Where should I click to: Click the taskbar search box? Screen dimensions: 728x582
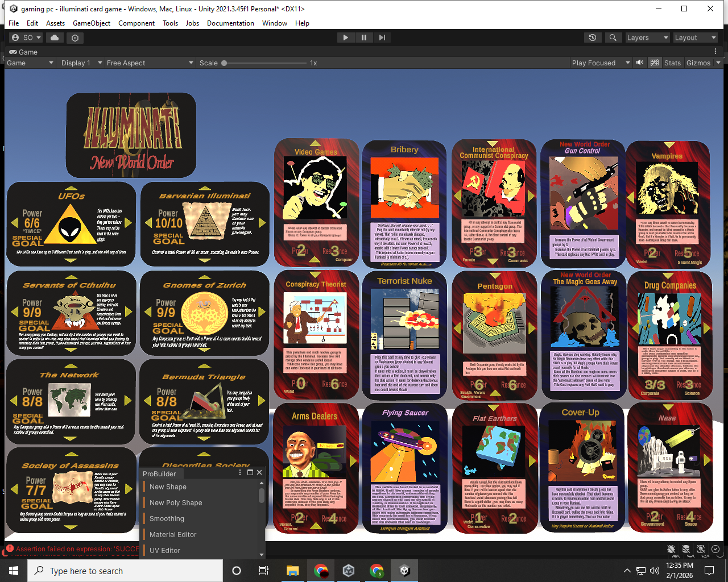[x=125, y=571]
